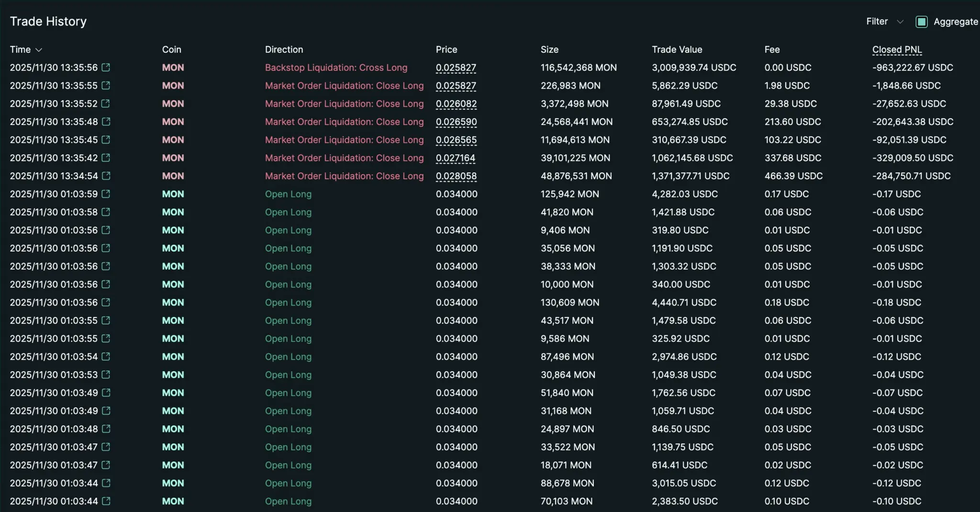Screen dimensions: 980x512
Task: Select the Trade History heading
Action: coord(48,21)
